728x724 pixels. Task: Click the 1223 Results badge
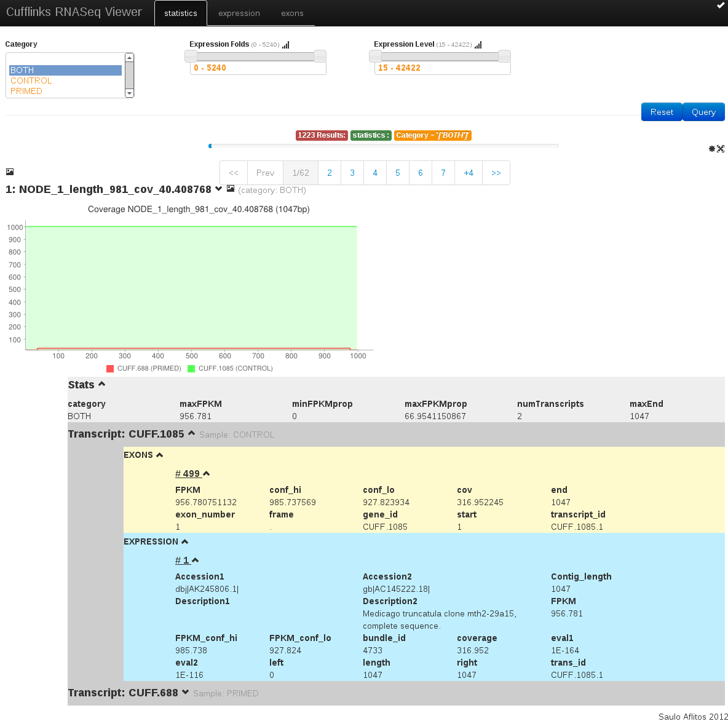[x=322, y=135]
